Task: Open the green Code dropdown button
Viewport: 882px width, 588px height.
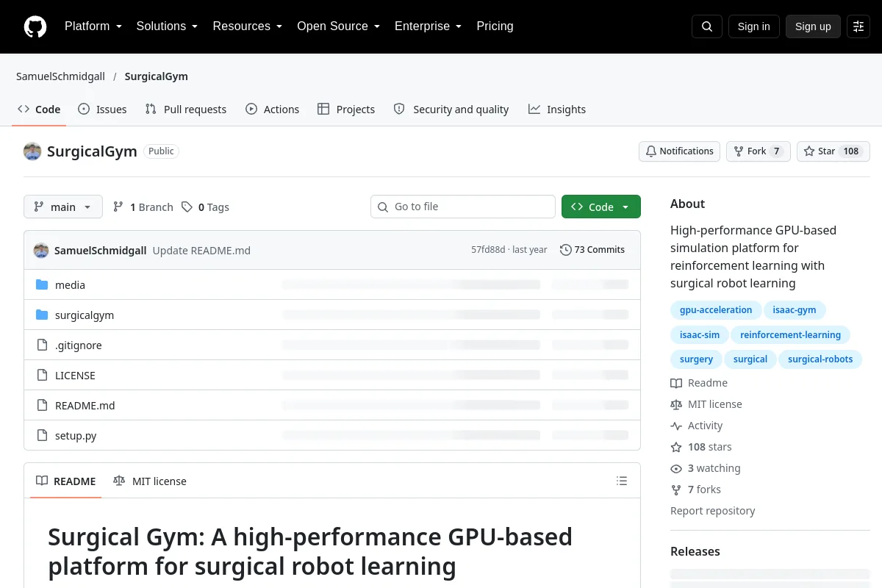Action: (x=601, y=207)
